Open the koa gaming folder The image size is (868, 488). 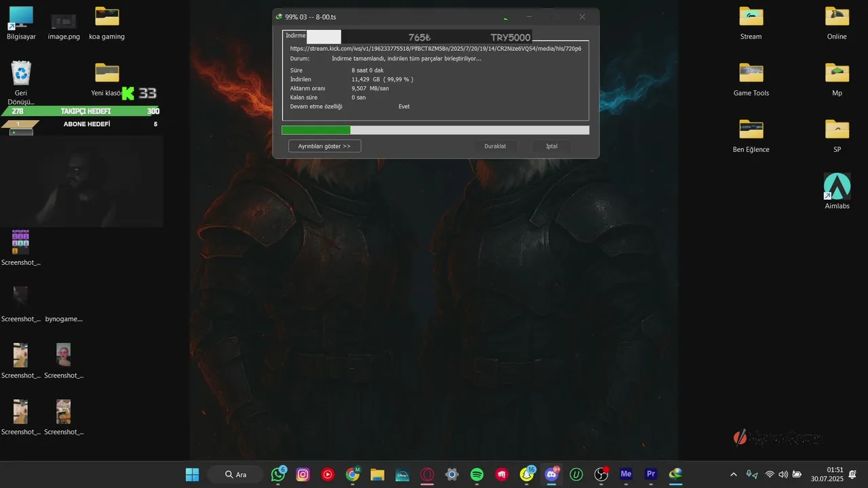[106, 23]
